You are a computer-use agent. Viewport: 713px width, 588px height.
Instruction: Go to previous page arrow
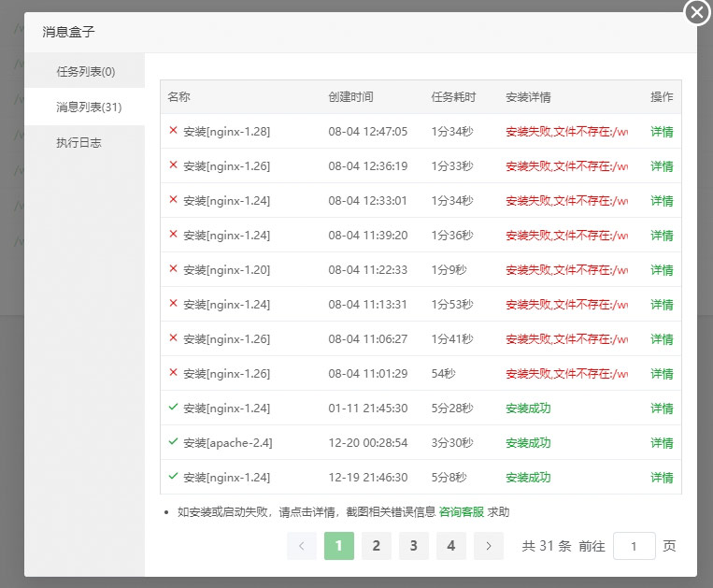[x=302, y=546]
